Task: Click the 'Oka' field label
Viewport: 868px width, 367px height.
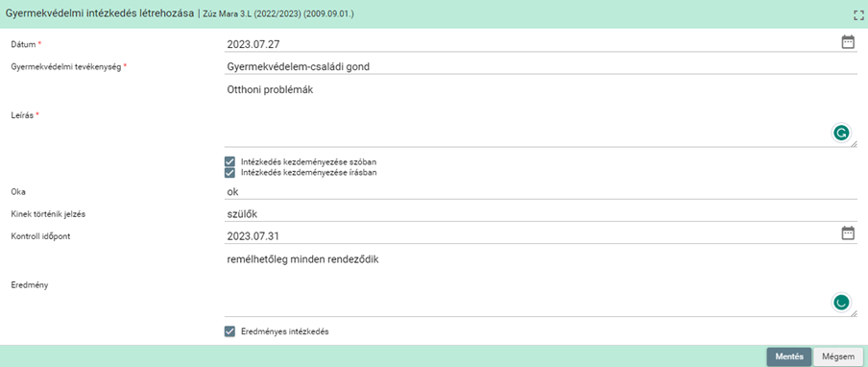Action: click(18, 191)
